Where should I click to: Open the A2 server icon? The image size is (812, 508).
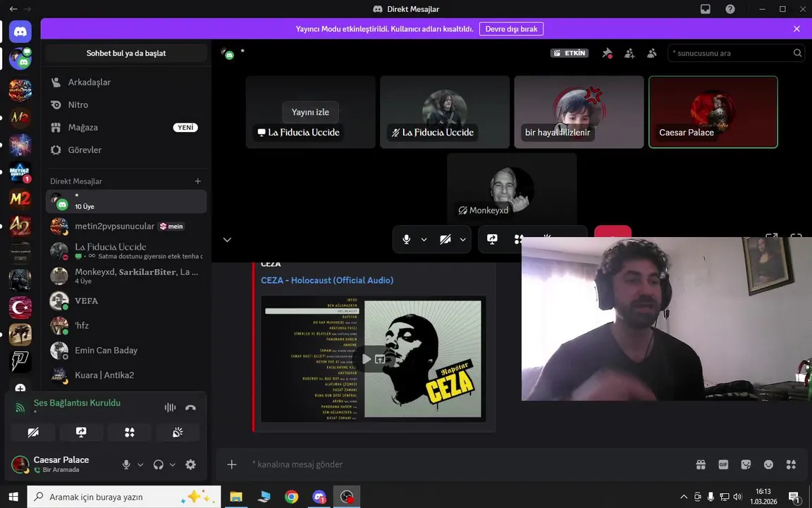(20, 226)
